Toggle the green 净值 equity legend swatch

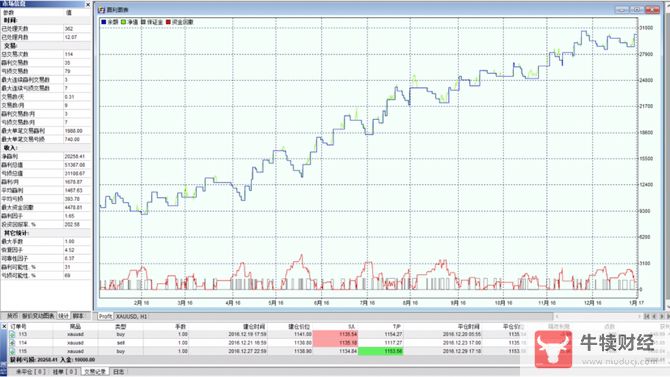[123, 22]
